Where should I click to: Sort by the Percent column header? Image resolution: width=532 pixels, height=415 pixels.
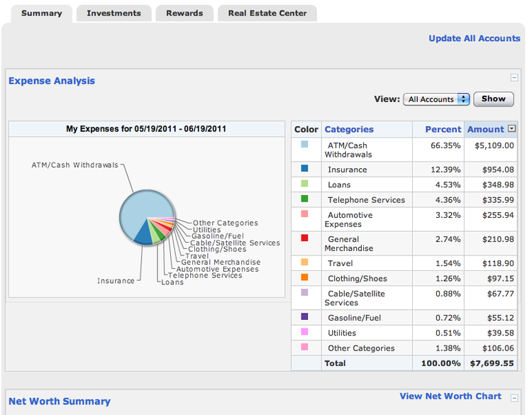(443, 129)
